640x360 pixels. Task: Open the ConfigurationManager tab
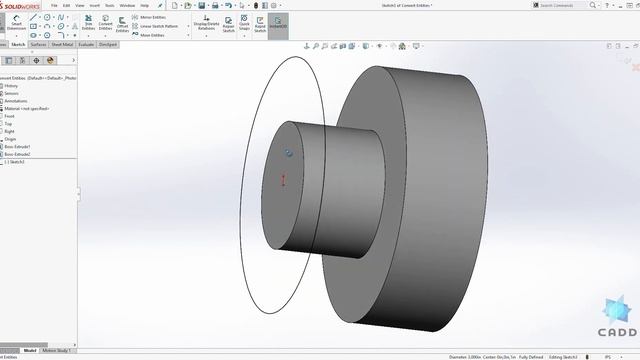[22, 60]
